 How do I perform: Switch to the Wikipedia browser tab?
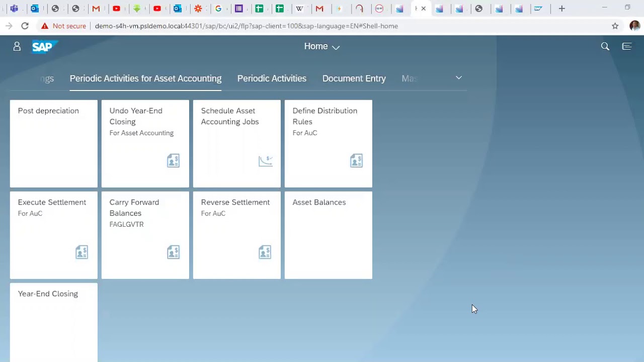coord(300,9)
